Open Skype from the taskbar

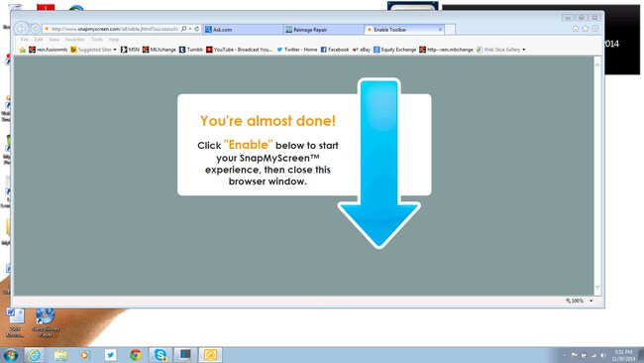(161, 355)
